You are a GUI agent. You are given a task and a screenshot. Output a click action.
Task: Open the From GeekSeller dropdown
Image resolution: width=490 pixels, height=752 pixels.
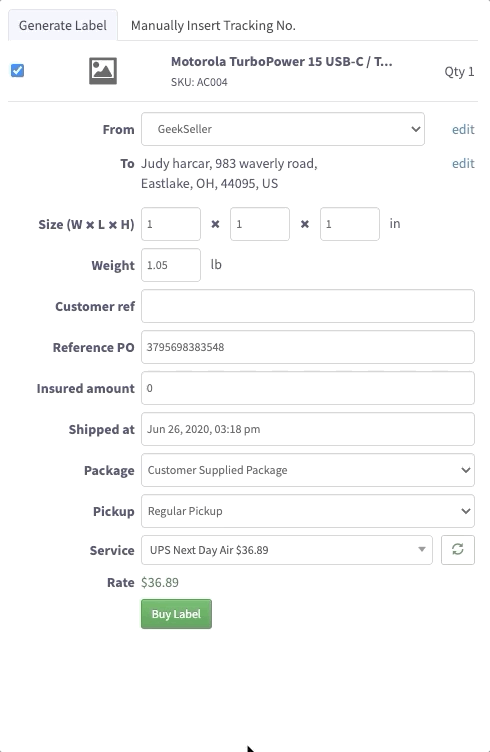(x=282, y=129)
